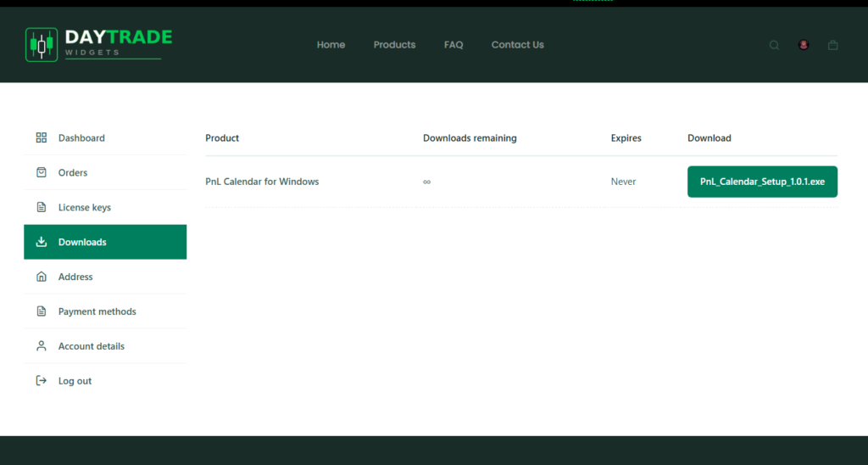Click the Payment methods document icon

click(x=42, y=311)
